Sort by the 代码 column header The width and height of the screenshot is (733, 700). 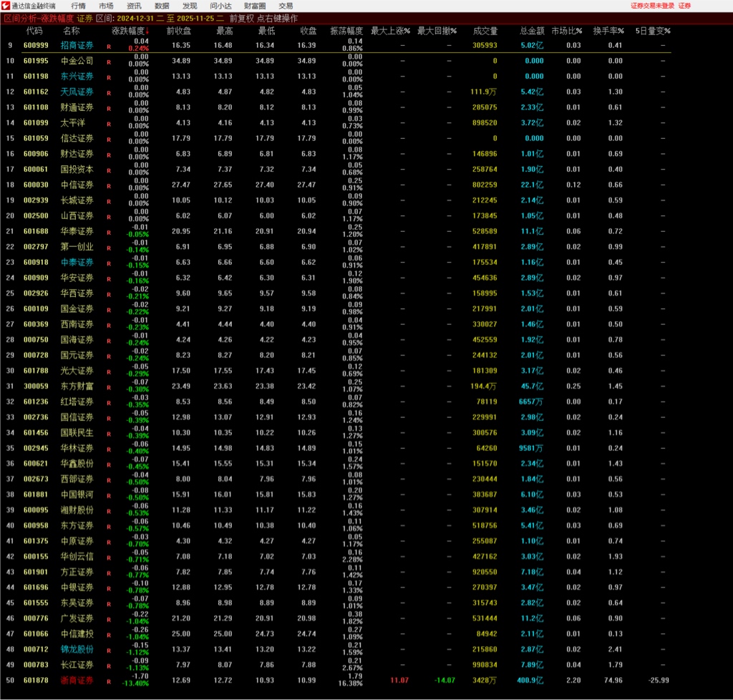34,31
